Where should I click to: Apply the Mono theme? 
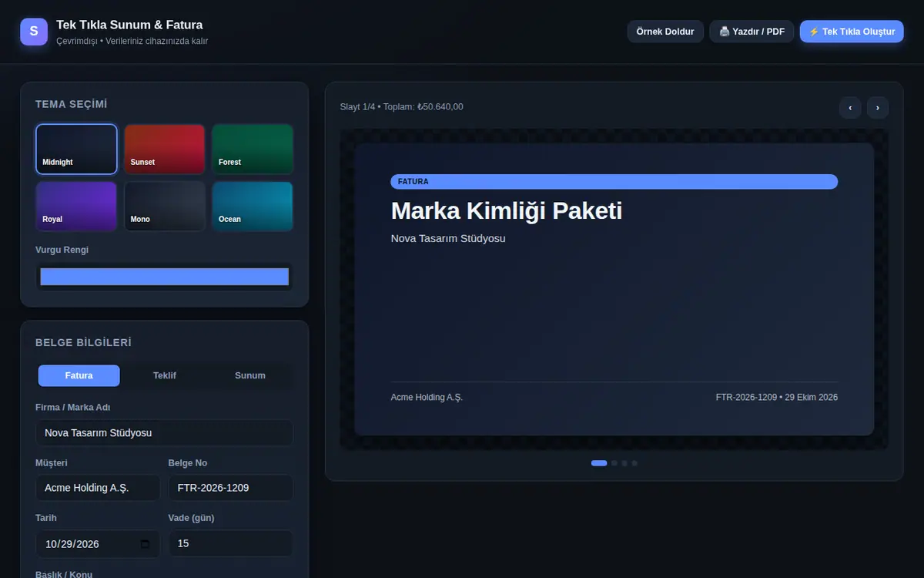tap(165, 207)
